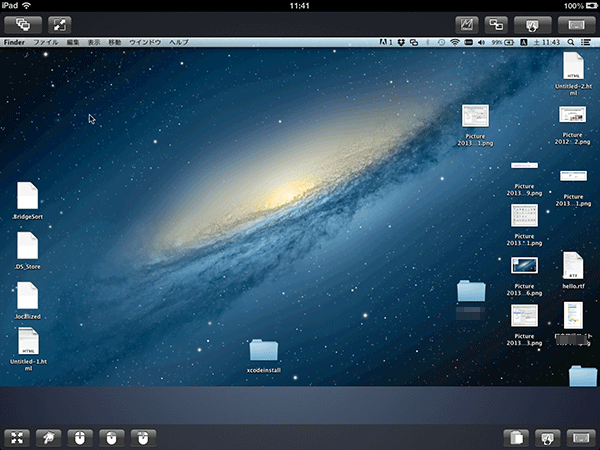Image resolution: width=600 pixels, height=450 pixels.
Task: Show the keyboard from the bottom toolbar
Action: pyautogui.click(x=581, y=437)
